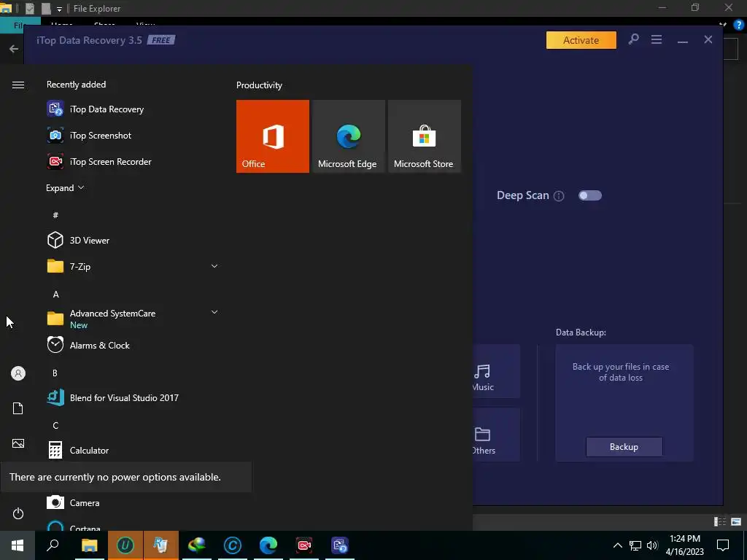The width and height of the screenshot is (747, 560).
Task: Switch File Explorer to details view
Action: 720,522
